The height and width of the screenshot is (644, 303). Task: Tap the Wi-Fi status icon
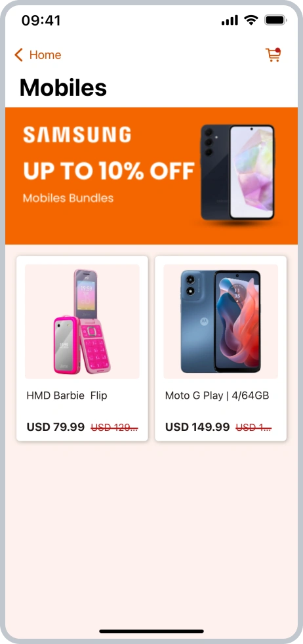(x=251, y=20)
